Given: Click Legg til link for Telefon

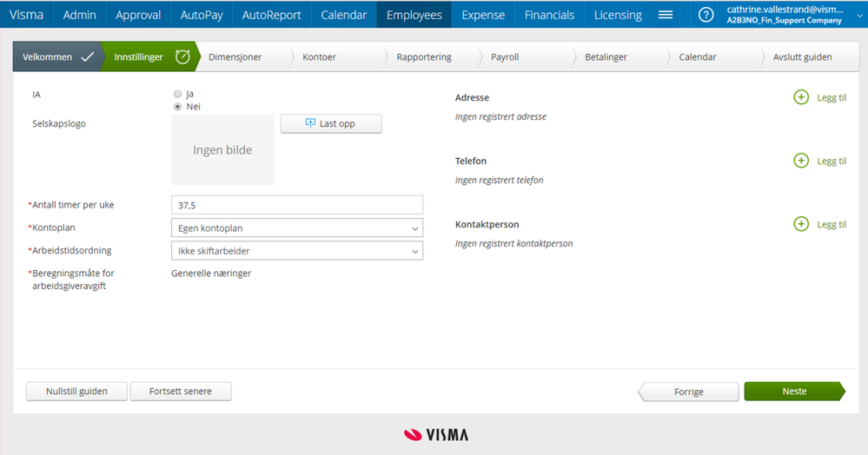Looking at the screenshot, I should point(832,161).
